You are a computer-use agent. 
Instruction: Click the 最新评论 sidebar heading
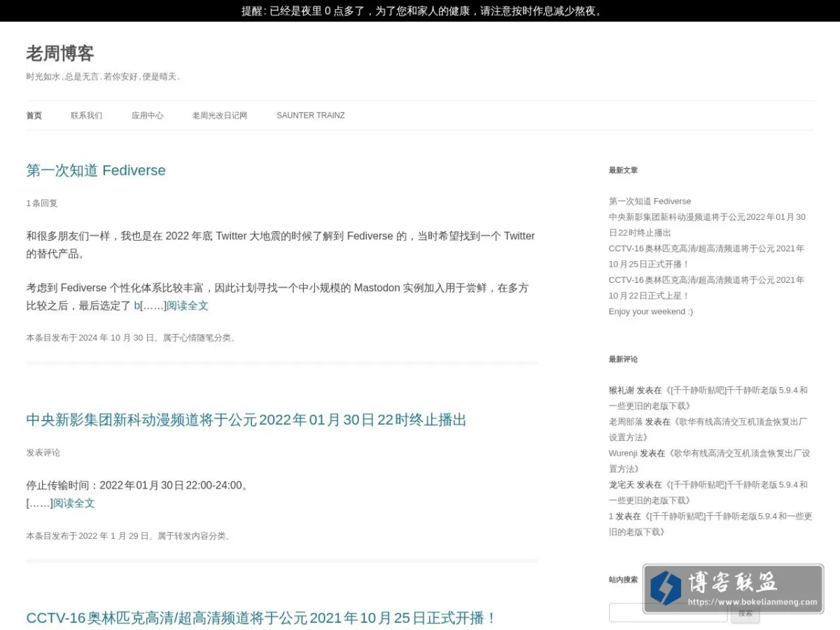click(623, 359)
